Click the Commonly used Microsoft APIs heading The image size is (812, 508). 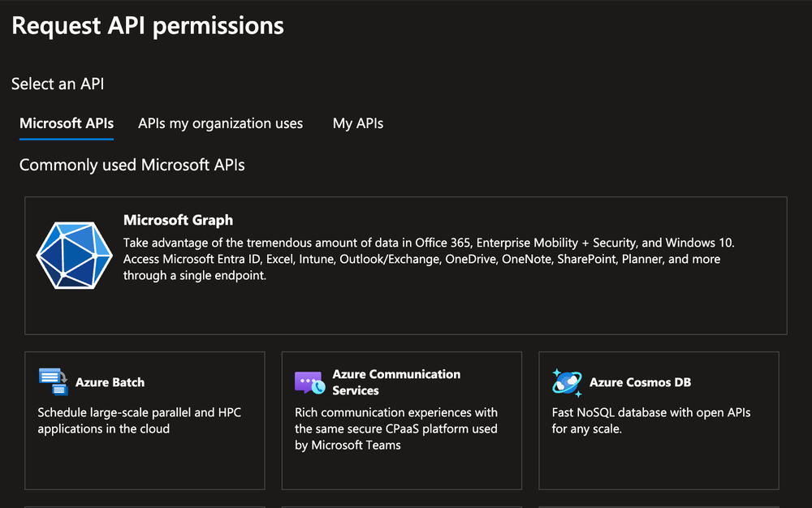[132, 165]
